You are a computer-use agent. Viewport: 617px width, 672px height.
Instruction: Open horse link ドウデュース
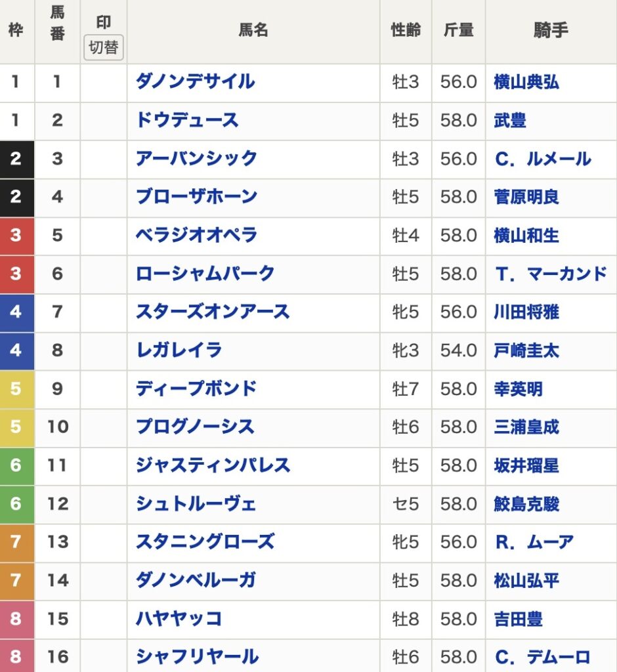coord(186,121)
